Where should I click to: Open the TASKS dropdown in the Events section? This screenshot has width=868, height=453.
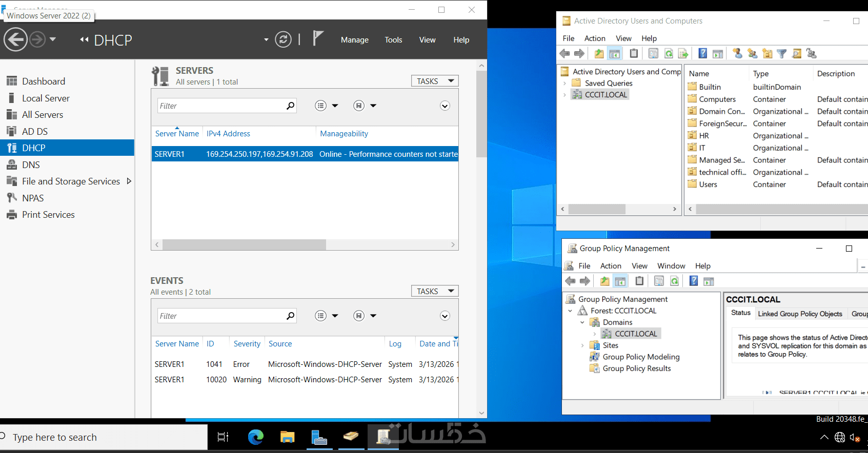tap(435, 291)
